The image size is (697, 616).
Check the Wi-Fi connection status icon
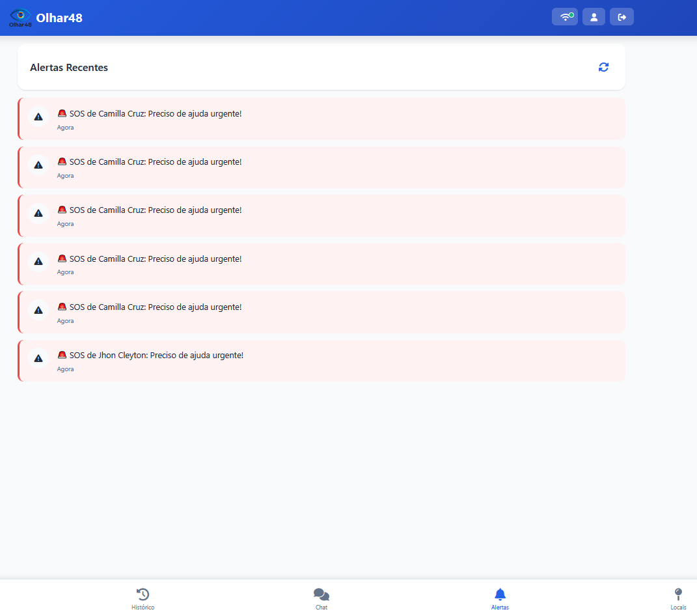tap(564, 17)
